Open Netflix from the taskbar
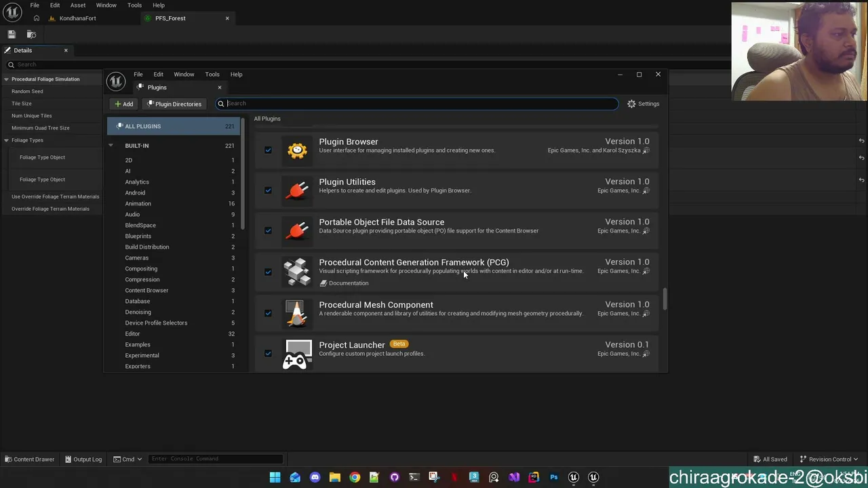This screenshot has height=488, width=868. [x=454, y=477]
